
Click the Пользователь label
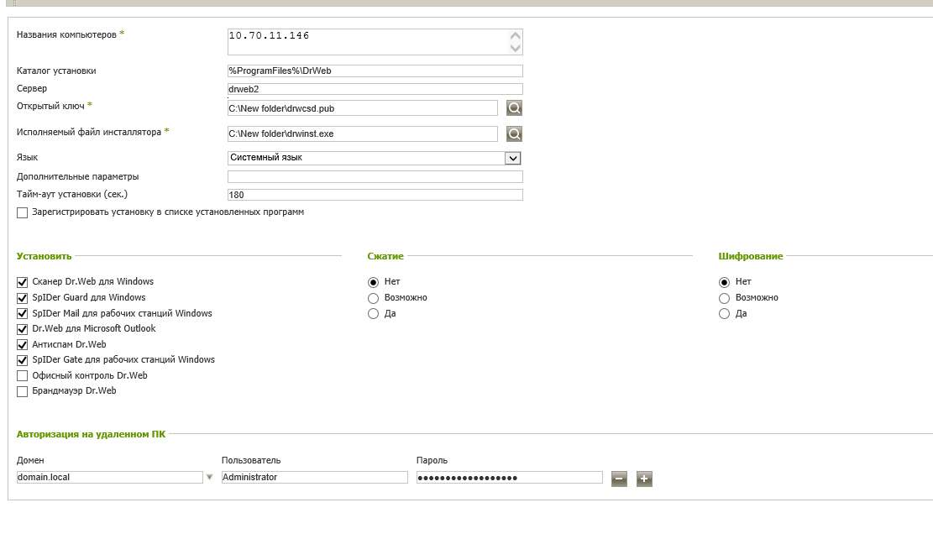tap(251, 461)
